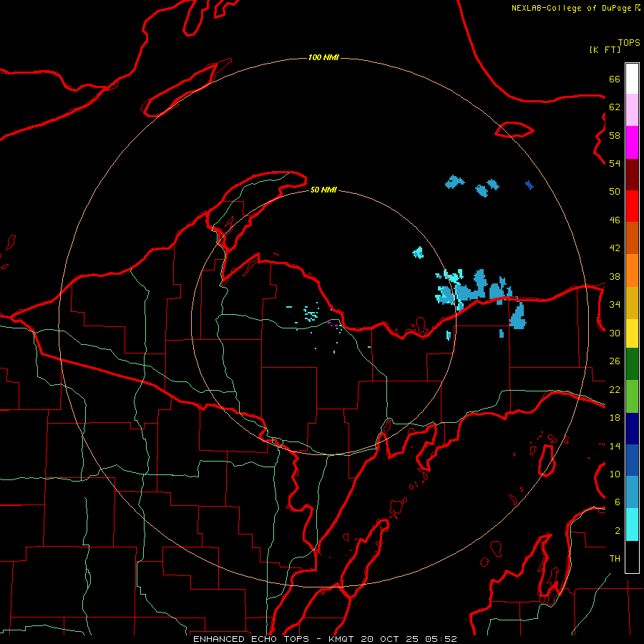Click the [K FT] units label
The image size is (644, 644).
pos(605,49)
